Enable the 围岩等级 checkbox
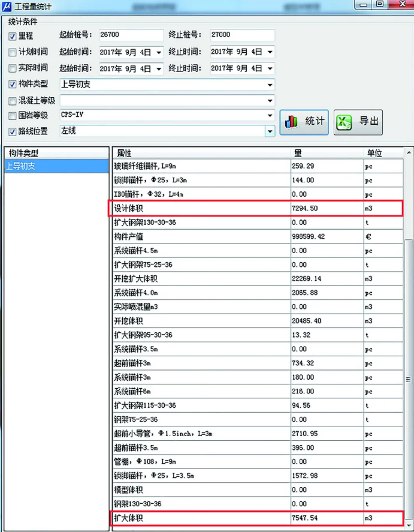 (x=12, y=115)
